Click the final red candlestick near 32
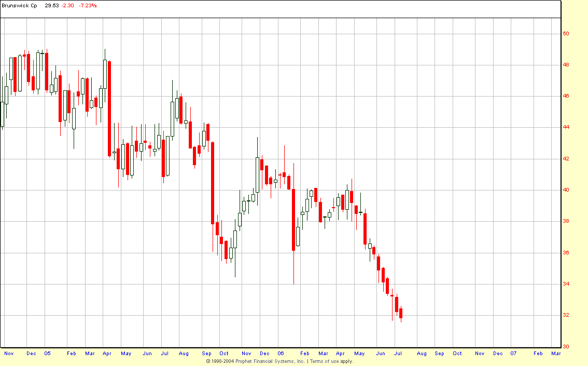588x366 pixels. point(401,314)
